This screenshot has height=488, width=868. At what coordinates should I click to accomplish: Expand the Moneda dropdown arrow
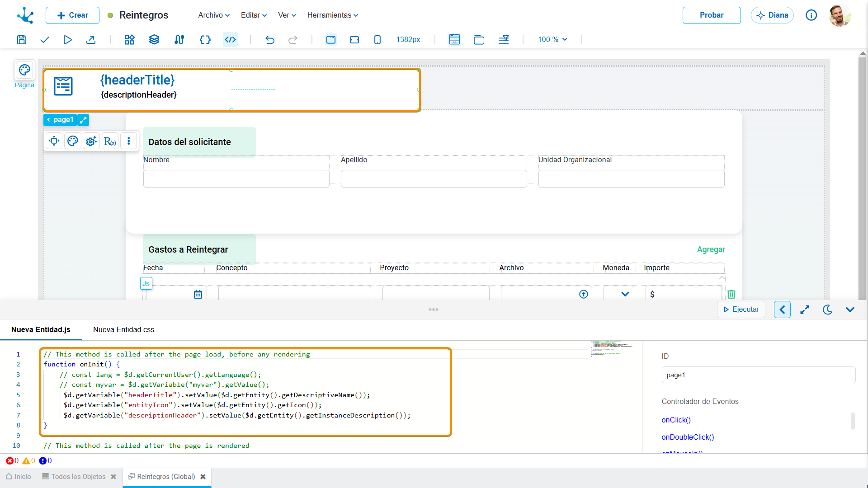coord(625,294)
